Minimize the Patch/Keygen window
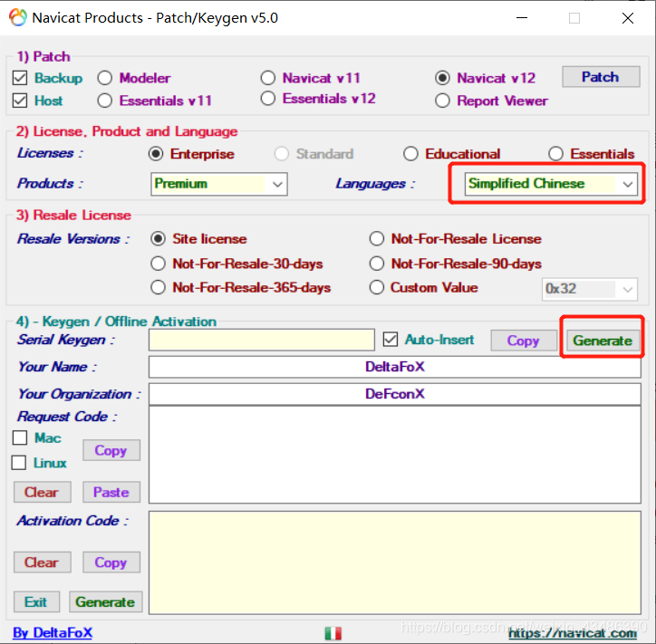The width and height of the screenshot is (656, 644). pyautogui.click(x=522, y=18)
